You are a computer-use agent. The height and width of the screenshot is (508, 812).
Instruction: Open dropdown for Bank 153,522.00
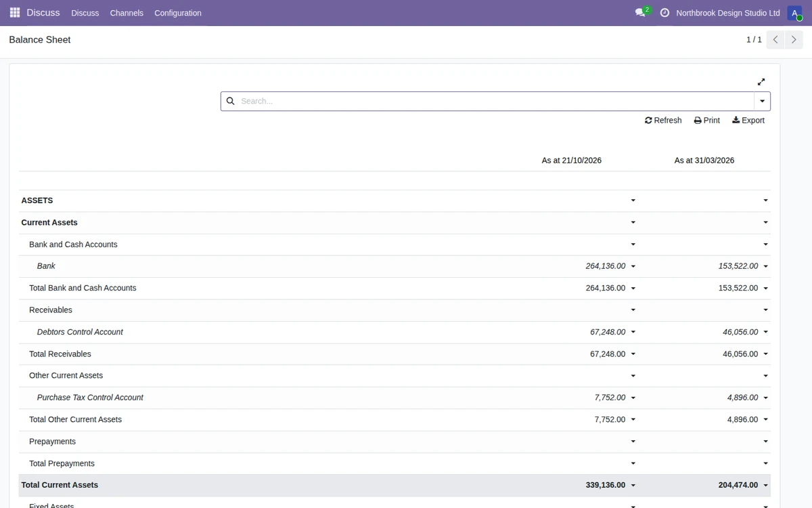[x=766, y=267]
